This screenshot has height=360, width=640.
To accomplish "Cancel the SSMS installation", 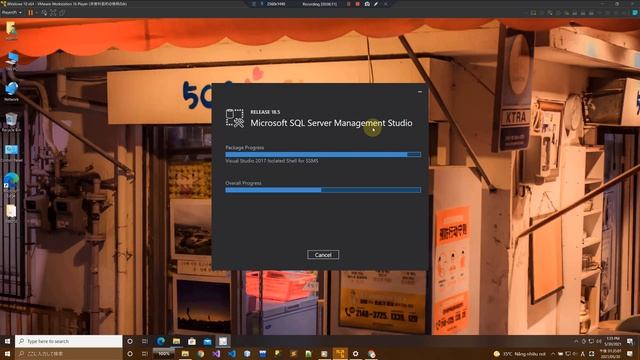I will click(323, 255).
